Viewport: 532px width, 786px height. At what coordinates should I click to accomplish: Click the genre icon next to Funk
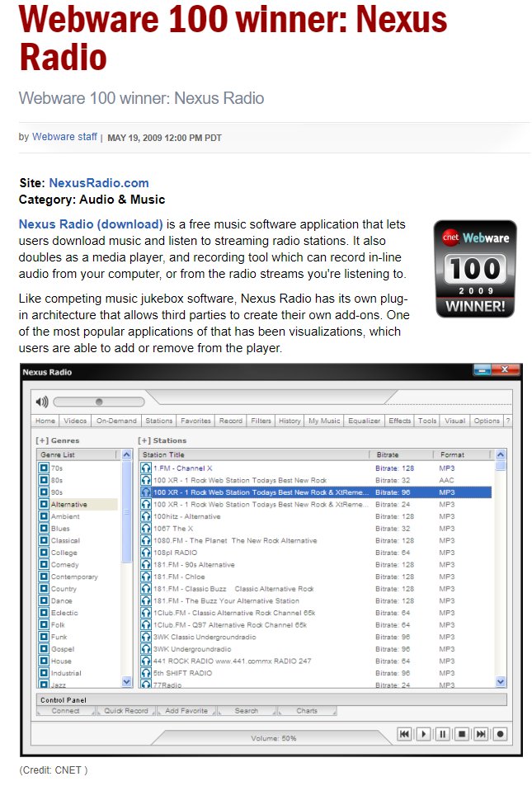coord(44,637)
